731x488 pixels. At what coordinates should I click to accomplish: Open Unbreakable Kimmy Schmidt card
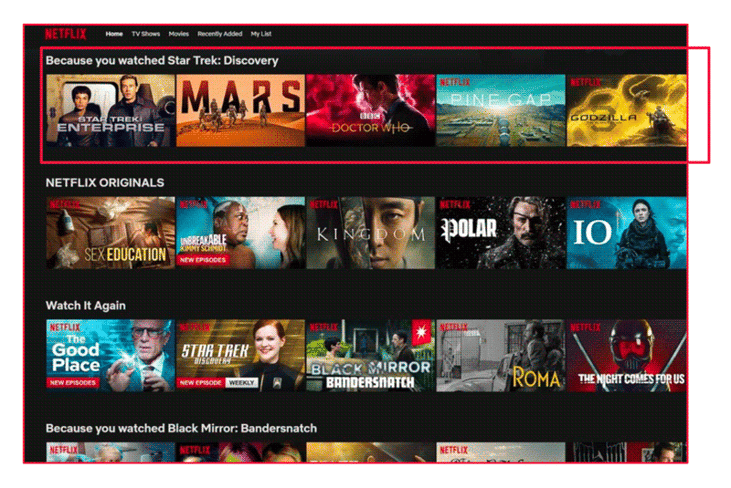(x=241, y=233)
